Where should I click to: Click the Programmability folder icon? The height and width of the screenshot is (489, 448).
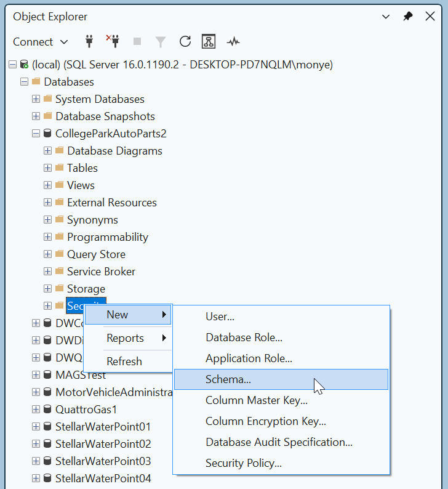click(59, 236)
